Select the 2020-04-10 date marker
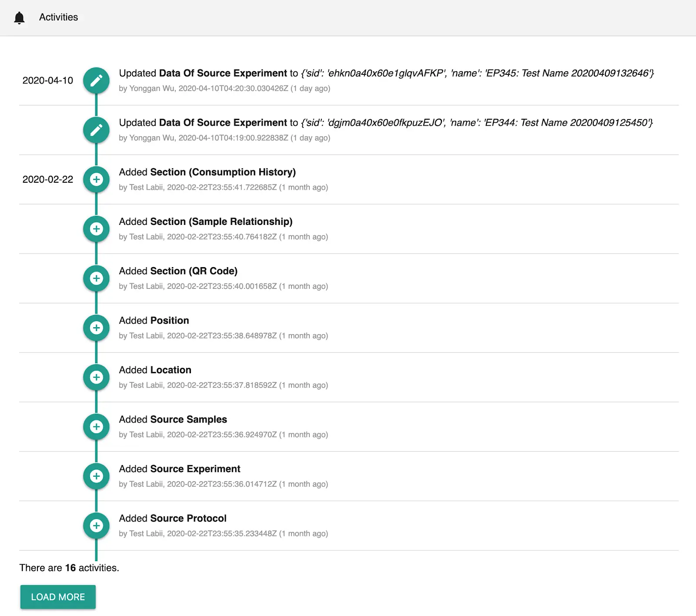Image resolution: width=696 pixels, height=616 pixels. point(48,80)
